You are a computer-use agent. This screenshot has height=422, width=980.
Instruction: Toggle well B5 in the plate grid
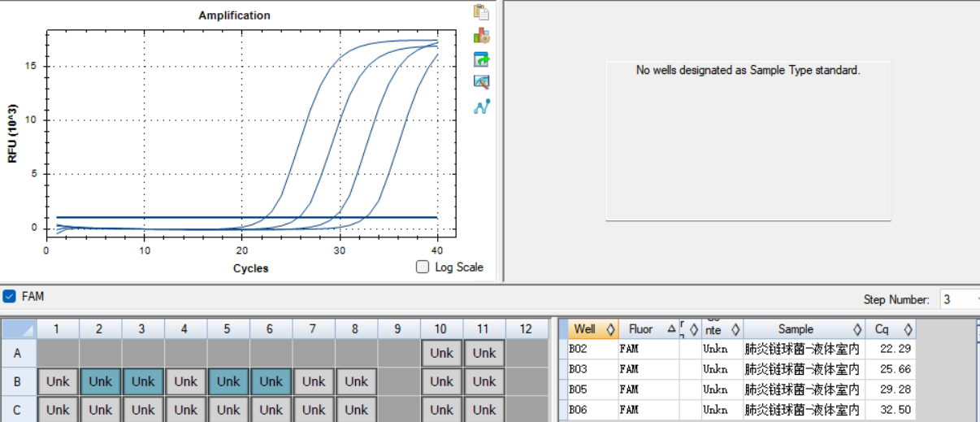click(228, 381)
